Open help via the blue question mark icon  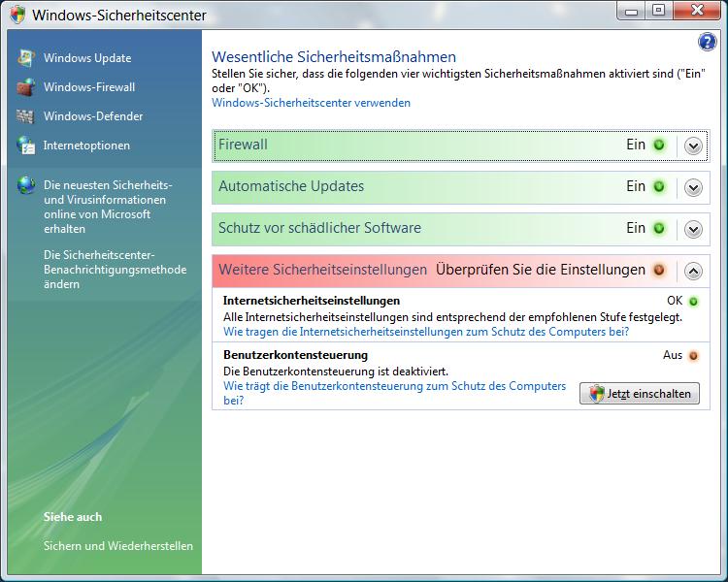707,43
